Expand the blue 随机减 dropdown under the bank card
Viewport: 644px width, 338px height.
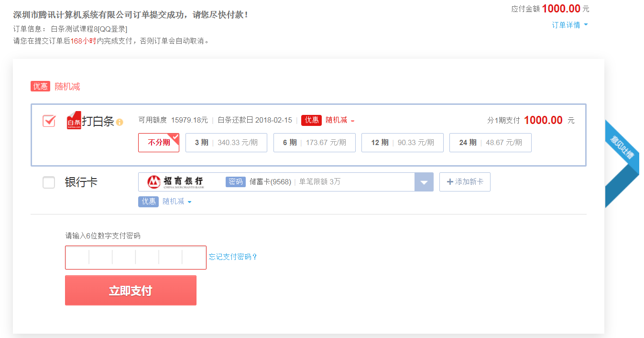(177, 202)
